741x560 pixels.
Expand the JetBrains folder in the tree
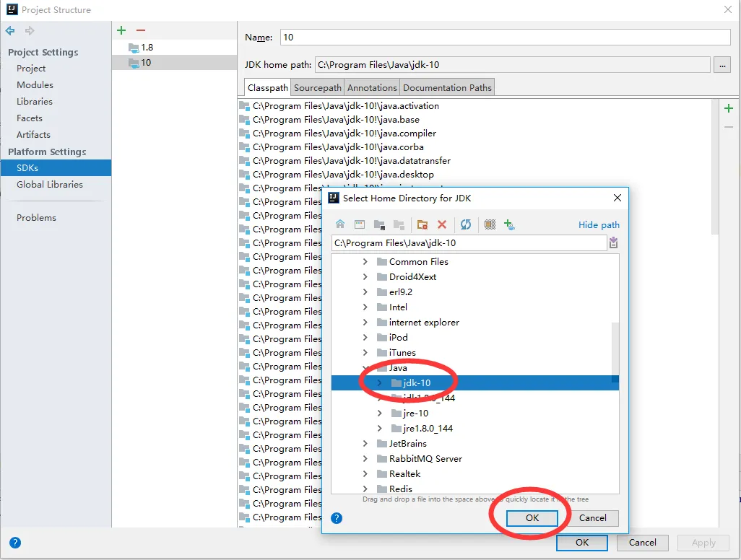click(365, 444)
